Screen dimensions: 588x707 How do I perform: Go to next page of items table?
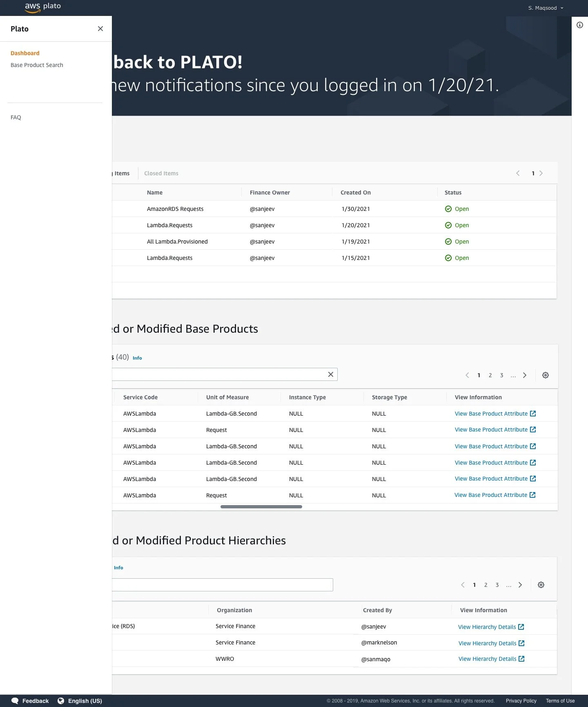click(541, 173)
